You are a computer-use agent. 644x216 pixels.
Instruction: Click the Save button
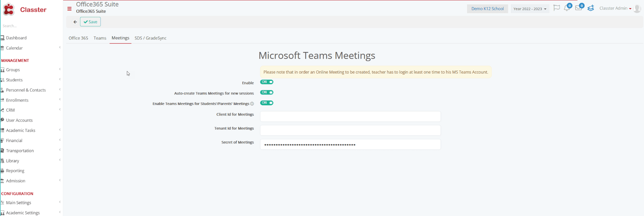click(90, 22)
